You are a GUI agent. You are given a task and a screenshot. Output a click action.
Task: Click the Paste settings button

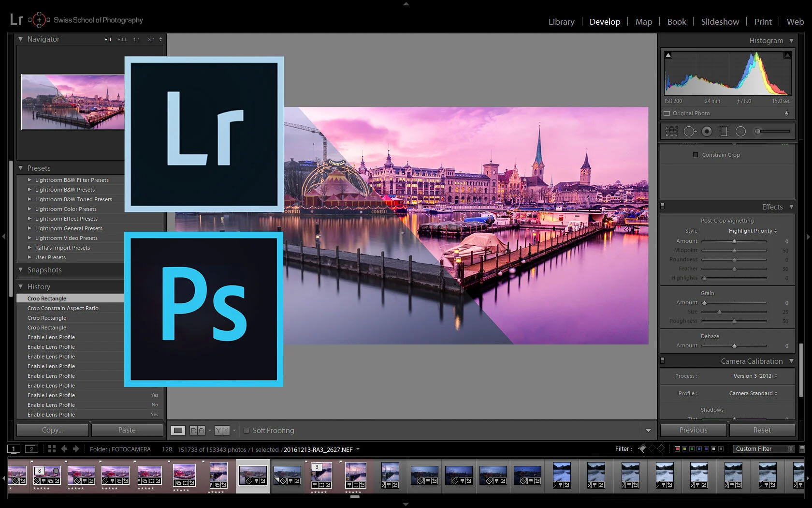click(127, 430)
